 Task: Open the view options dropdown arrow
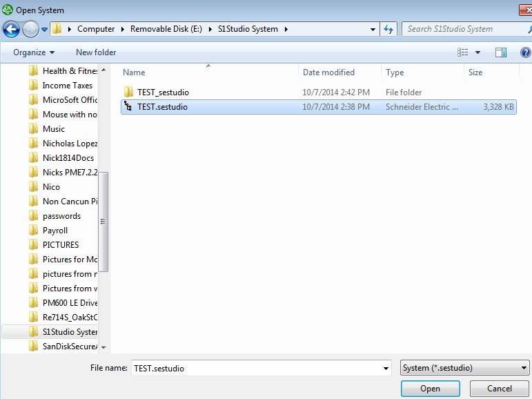click(x=477, y=52)
